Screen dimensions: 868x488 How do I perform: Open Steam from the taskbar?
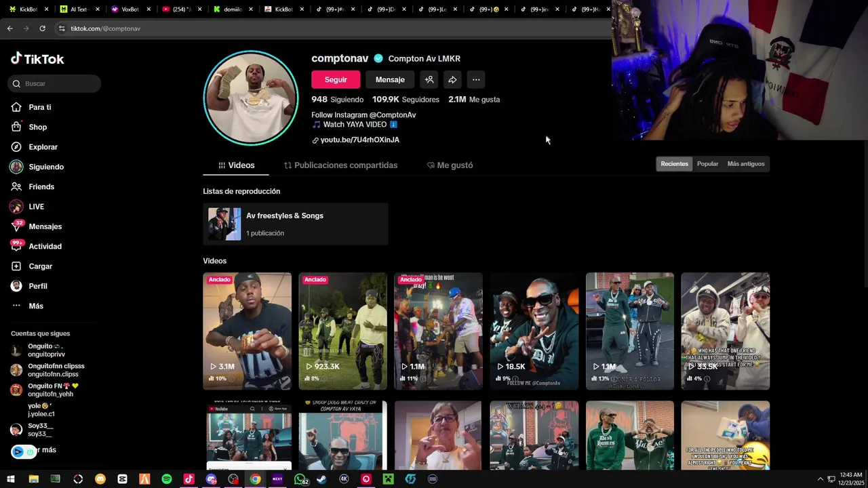(x=321, y=479)
